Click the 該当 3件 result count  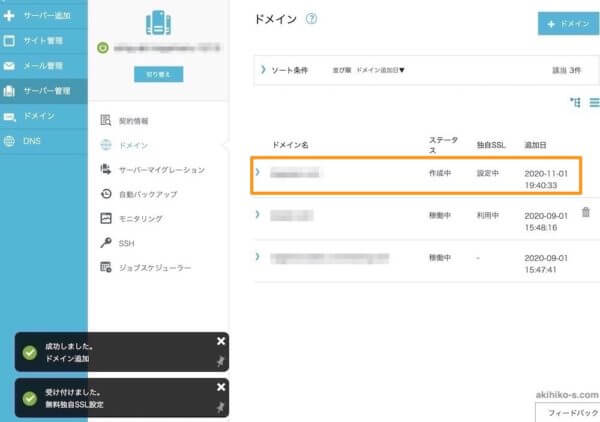[x=566, y=70]
